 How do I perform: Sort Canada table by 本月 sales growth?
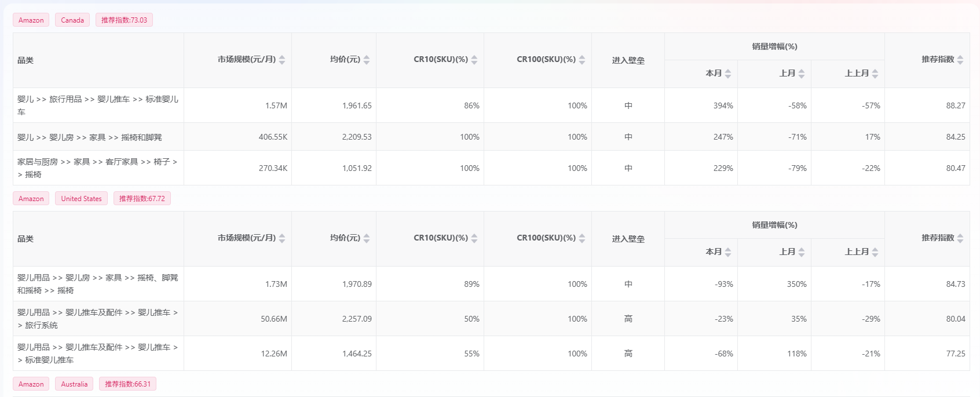pos(728,74)
